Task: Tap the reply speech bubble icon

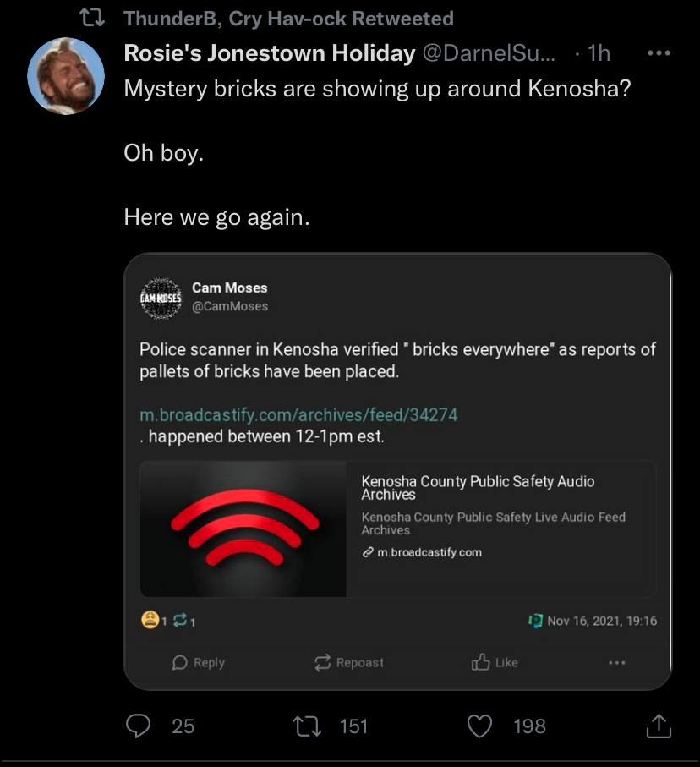Action: coord(137,726)
